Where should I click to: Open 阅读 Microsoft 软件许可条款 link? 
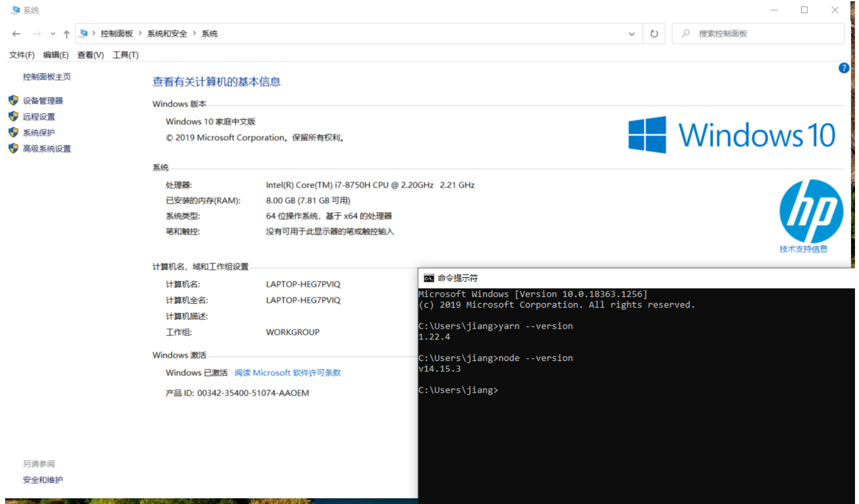click(287, 372)
